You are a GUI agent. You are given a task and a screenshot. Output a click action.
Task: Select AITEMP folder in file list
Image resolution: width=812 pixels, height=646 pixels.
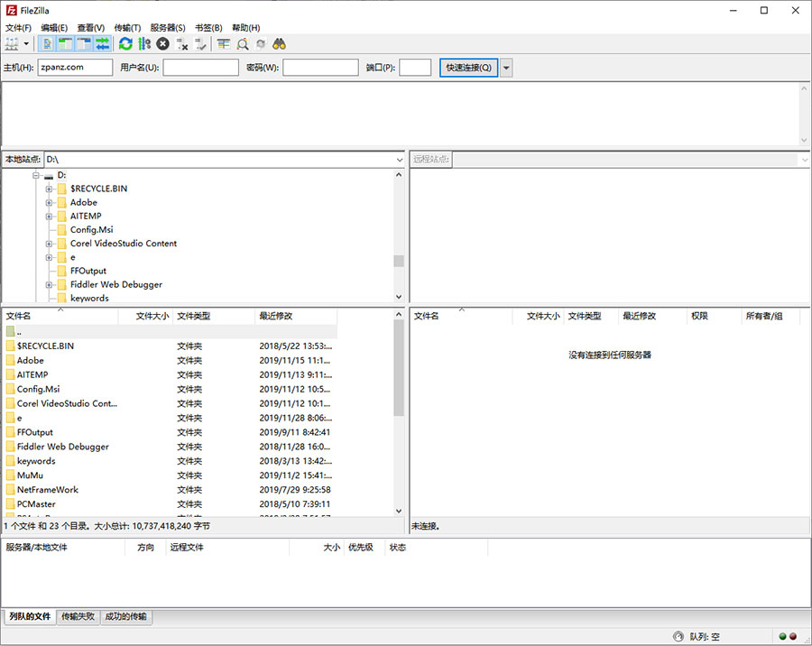coord(171,374)
